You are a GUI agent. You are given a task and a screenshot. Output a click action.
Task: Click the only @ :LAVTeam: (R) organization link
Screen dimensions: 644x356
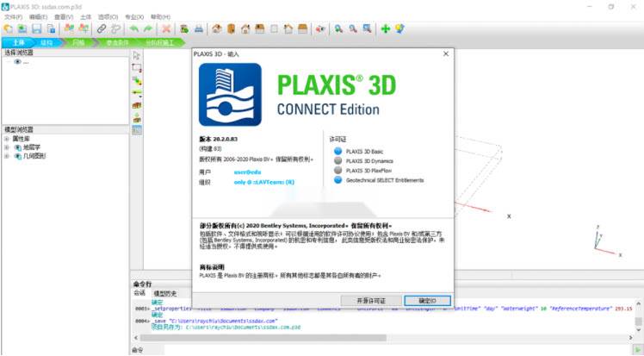coord(264,182)
